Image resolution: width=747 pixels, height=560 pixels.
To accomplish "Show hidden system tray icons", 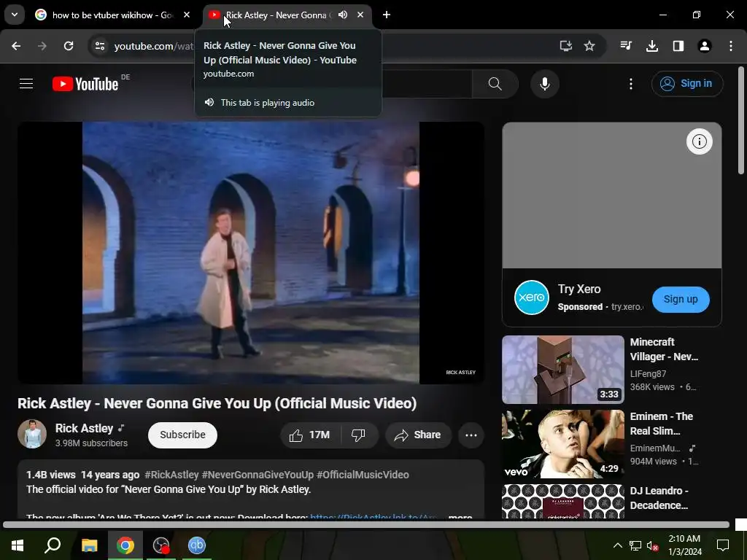I will pos(617,545).
